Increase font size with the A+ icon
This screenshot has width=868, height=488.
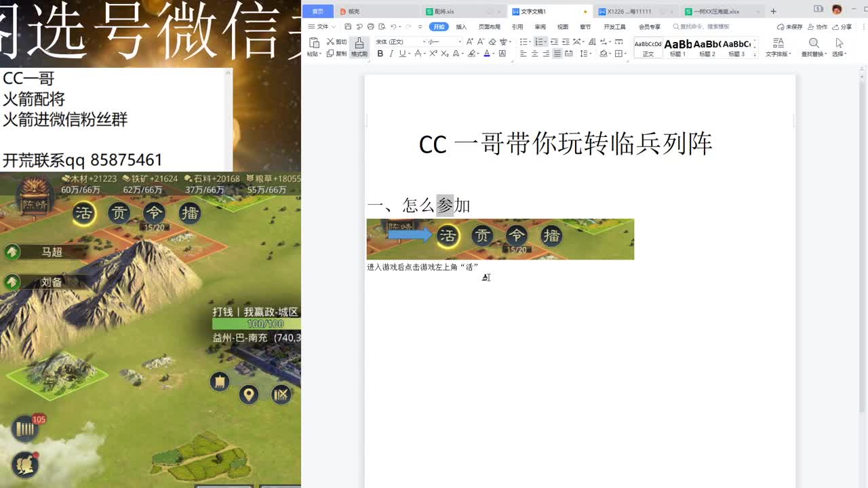click(x=469, y=41)
